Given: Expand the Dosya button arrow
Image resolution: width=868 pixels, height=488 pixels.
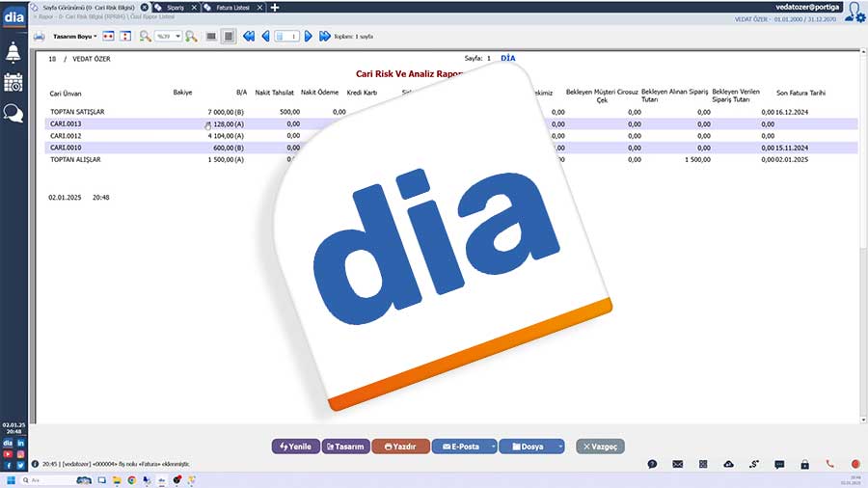Looking at the screenshot, I should tap(558, 447).
